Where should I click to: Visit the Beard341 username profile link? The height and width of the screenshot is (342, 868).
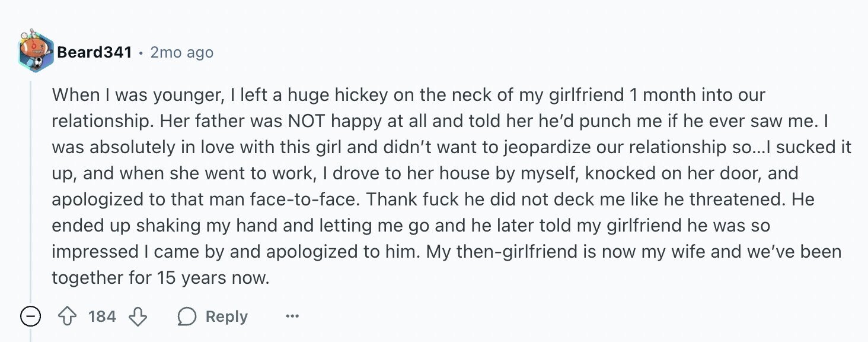pos(94,52)
